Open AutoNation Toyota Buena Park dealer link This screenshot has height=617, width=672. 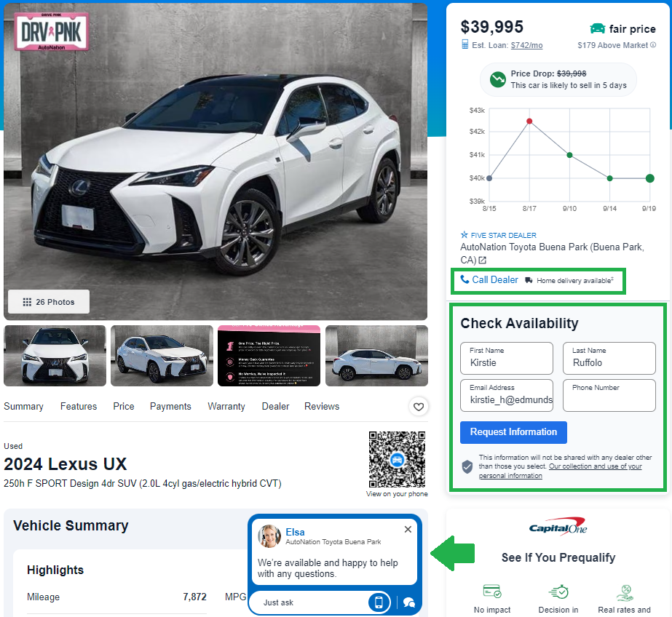click(x=552, y=253)
